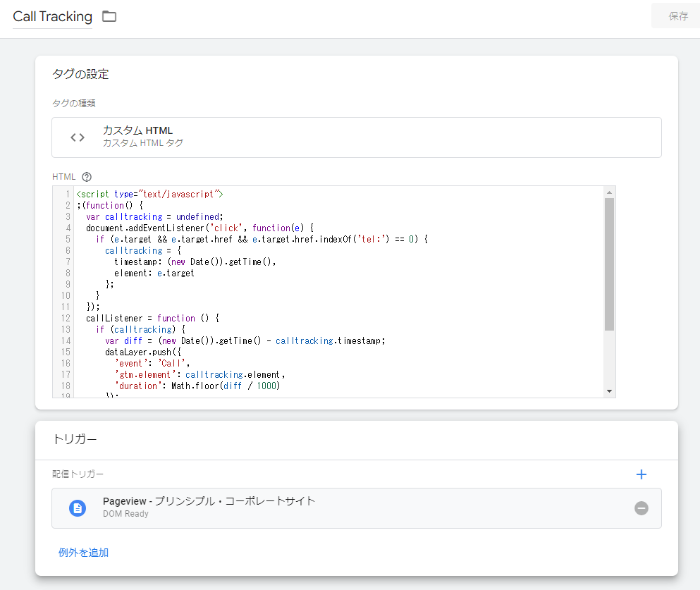Click the Call Tracking tag name field
The image size is (700, 590).
[x=52, y=16]
